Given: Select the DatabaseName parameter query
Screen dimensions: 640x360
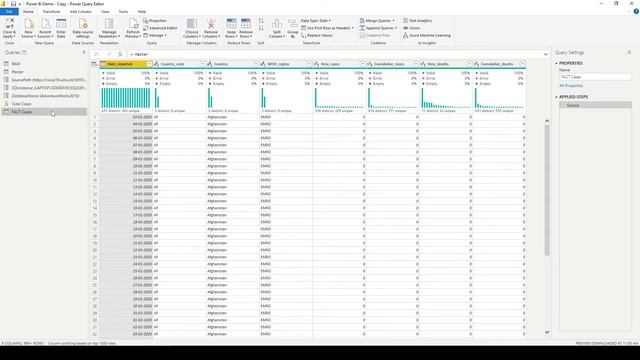Looking at the screenshot, I should tap(44, 96).
